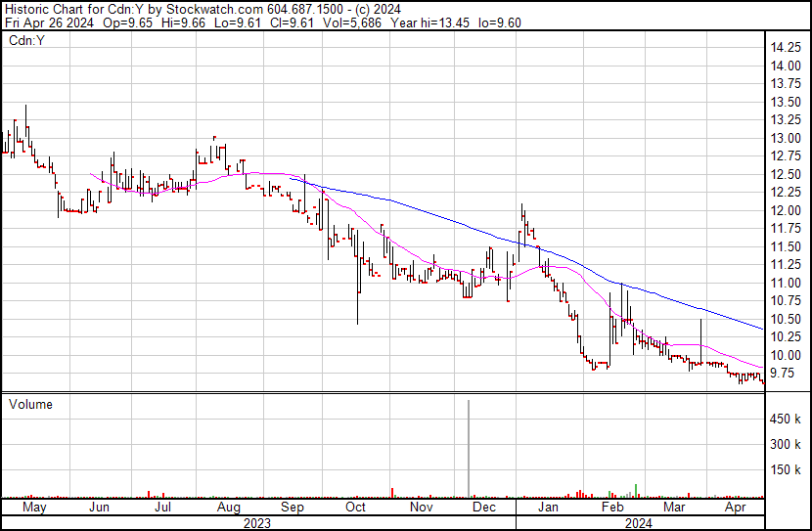
Task: Click the Mar month label
Action: (x=674, y=508)
